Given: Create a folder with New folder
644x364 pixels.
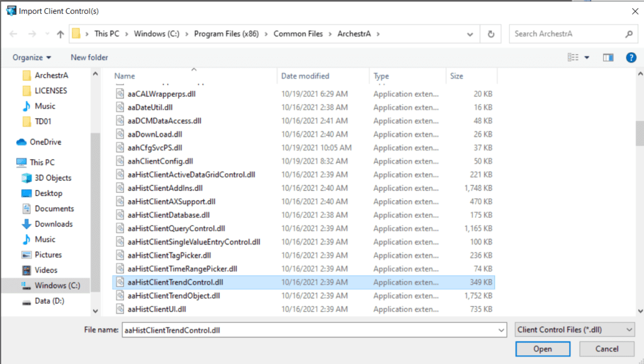Looking at the screenshot, I should coord(88,57).
